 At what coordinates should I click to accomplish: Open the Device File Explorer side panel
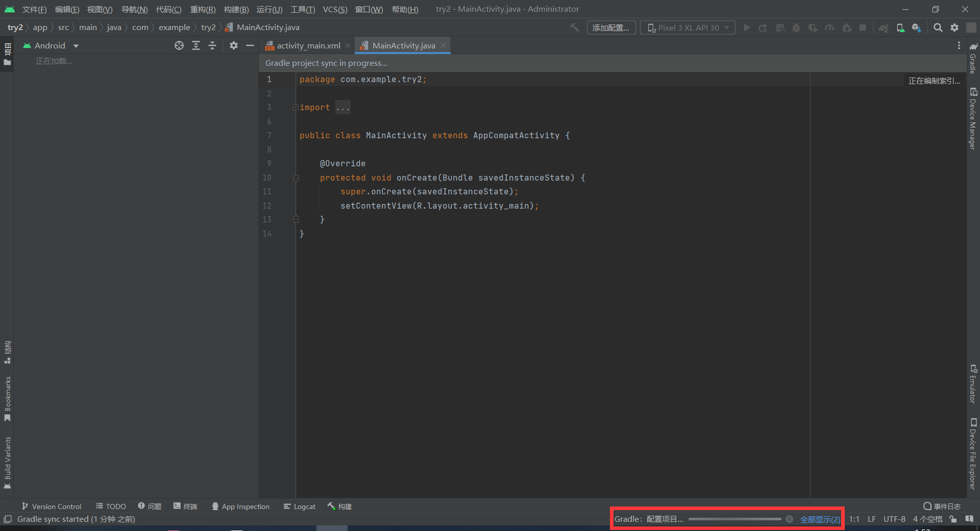[x=973, y=454]
